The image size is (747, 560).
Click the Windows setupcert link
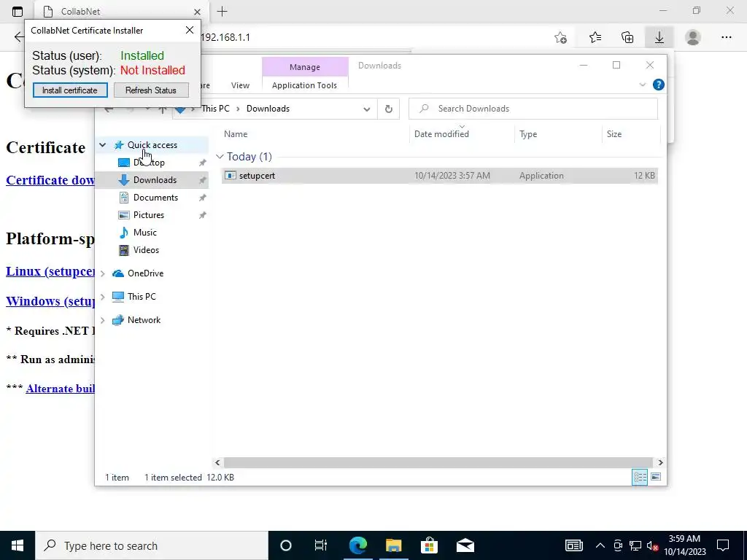[x=50, y=301]
